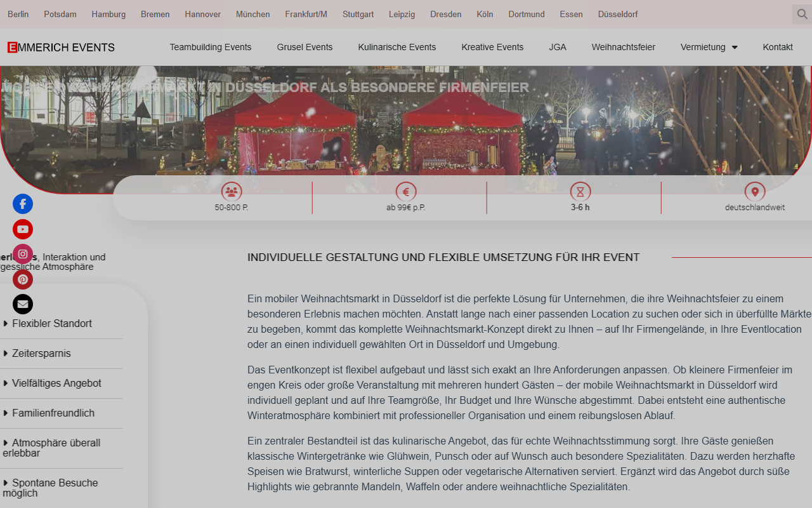Open the Teambuilding Events menu
Image resolution: width=812 pixels, height=508 pixels.
pyautogui.click(x=211, y=47)
